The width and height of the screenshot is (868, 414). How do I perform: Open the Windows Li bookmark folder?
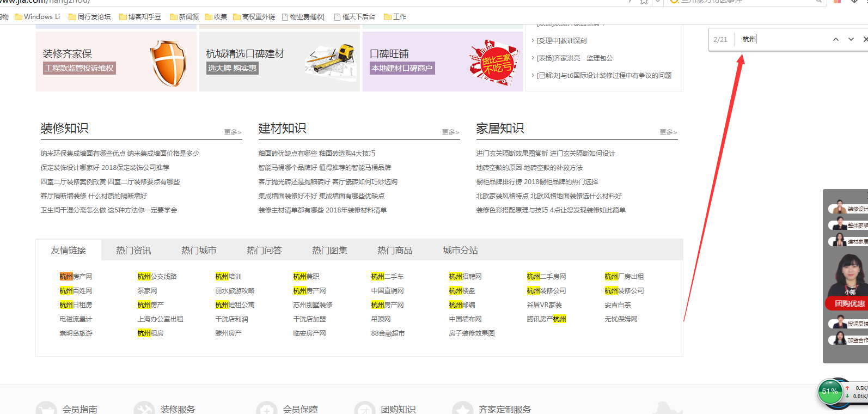point(37,17)
